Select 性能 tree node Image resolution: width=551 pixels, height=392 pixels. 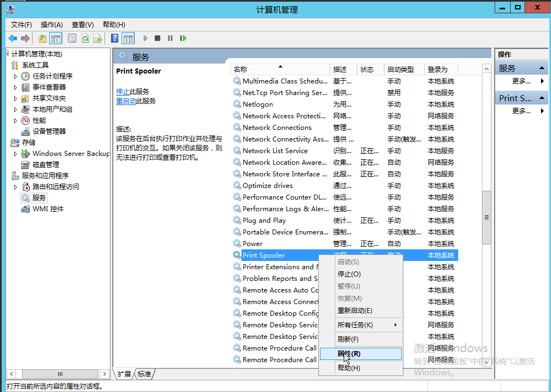pos(39,120)
